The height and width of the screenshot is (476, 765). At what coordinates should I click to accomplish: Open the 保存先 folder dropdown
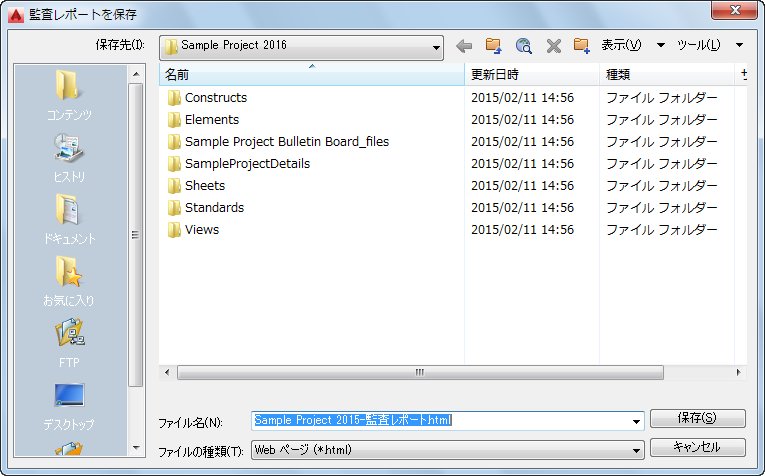(302, 47)
